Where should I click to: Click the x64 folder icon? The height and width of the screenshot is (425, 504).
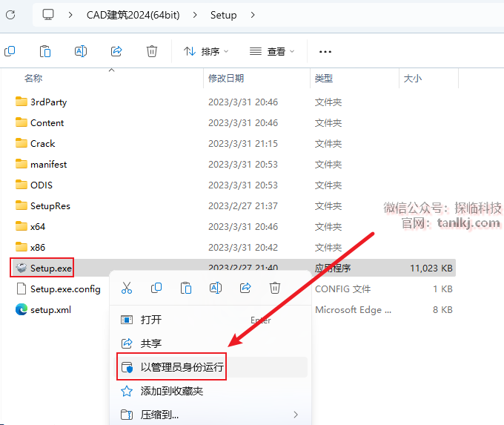pyautogui.click(x=21, y=226)
